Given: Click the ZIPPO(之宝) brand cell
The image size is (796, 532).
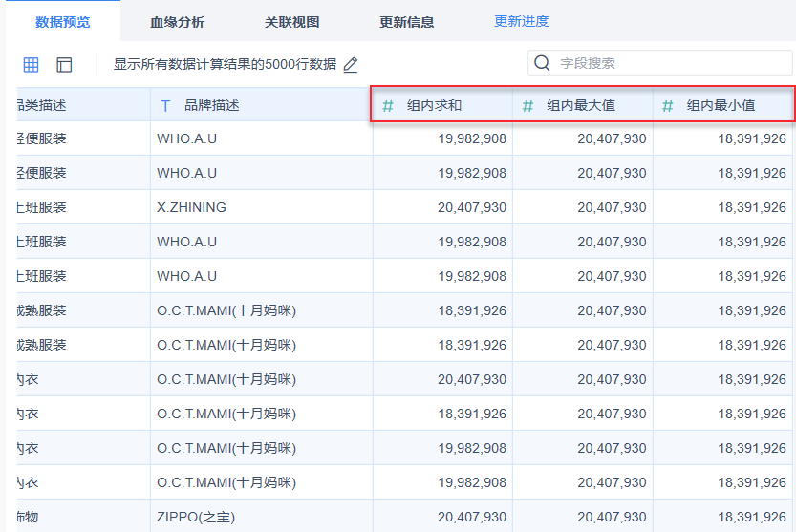Looking at the screenshot, I should click(196, 517).
